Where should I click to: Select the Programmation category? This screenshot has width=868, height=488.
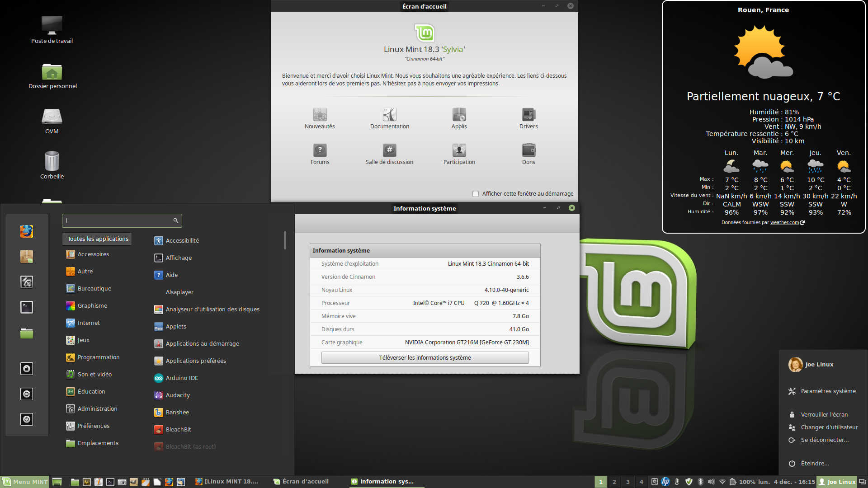click(x=93, y=357)
